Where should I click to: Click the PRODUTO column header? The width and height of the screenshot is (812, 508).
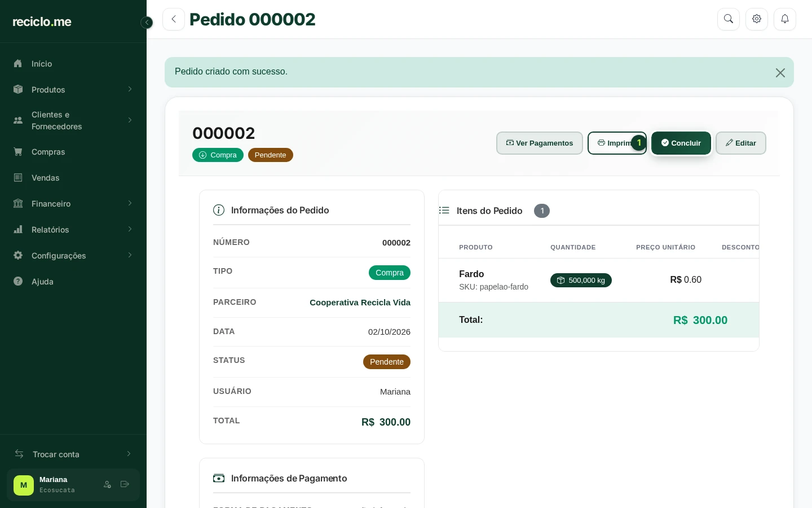pos(476,247)
